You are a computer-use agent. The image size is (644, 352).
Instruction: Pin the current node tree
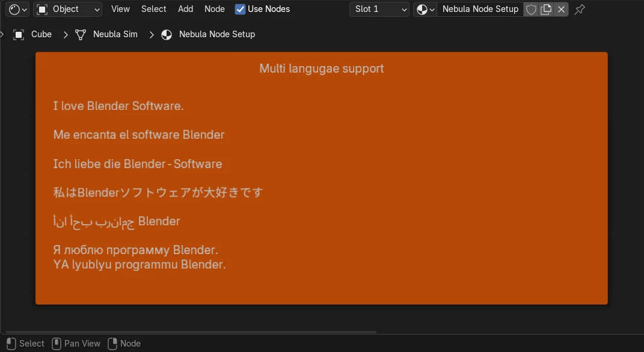pos(579,9)
